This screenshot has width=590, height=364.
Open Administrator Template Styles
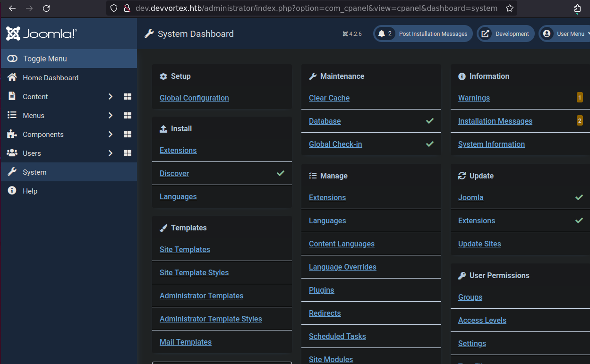[211, 319]
